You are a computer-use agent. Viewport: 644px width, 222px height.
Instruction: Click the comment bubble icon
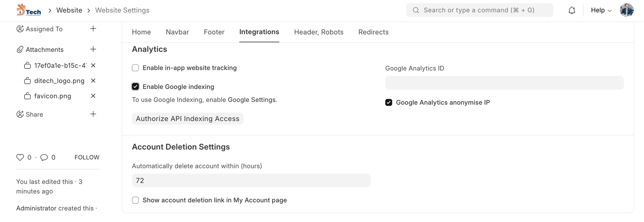(44, 158)
